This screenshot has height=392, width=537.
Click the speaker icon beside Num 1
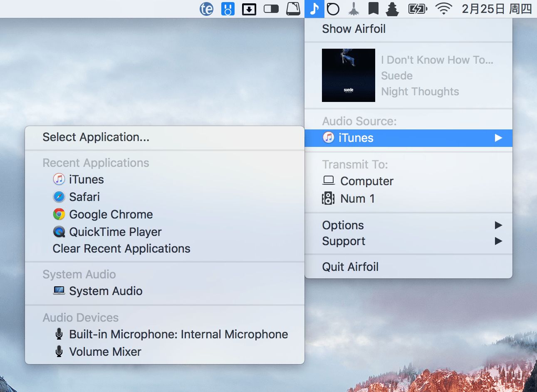click(328, 198)
